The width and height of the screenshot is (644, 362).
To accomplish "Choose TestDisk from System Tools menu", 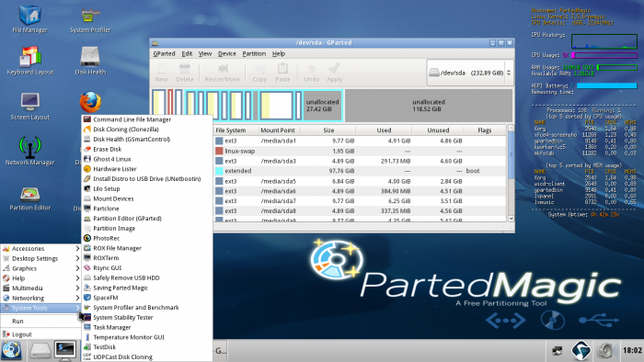I will point(104,346).
